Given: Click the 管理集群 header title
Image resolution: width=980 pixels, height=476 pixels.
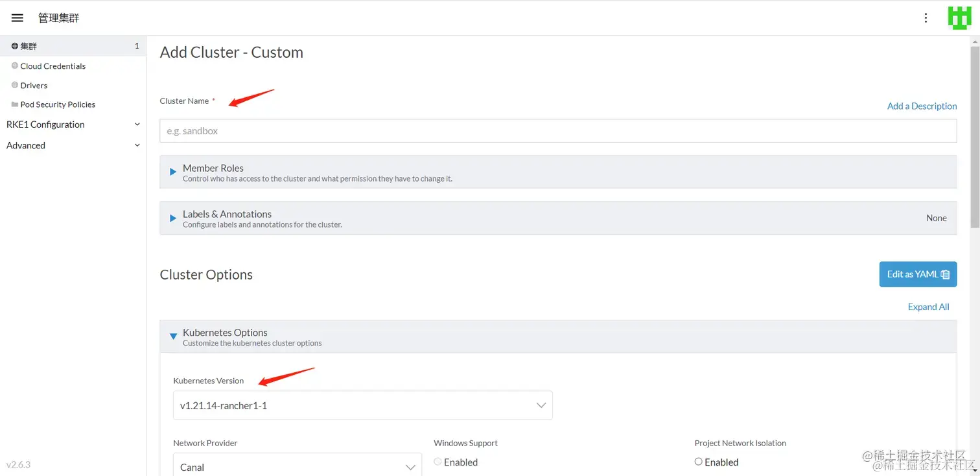Looking at the screenshot, I should [59, 18].
